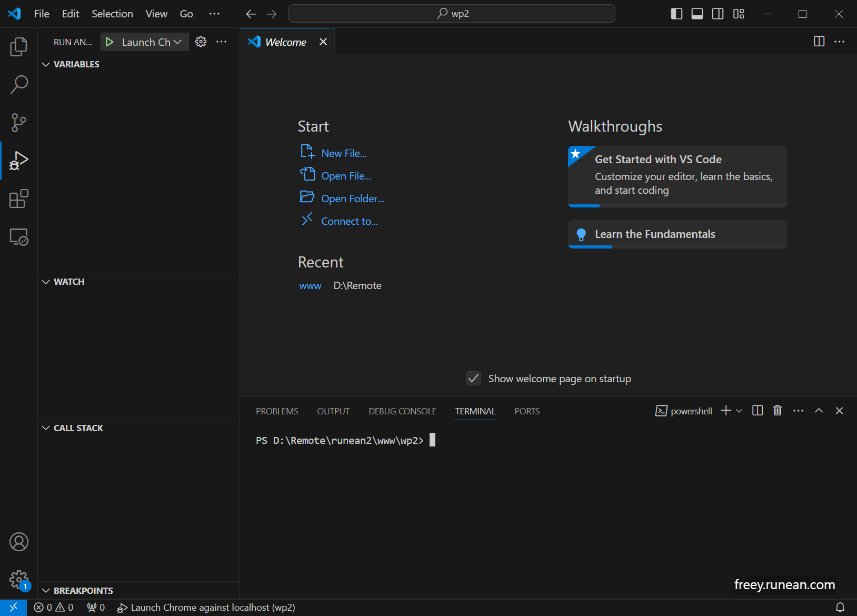The height and width of the screenshot is (616, 857).
Task: Open the View menu
Action: pos(156,14)
